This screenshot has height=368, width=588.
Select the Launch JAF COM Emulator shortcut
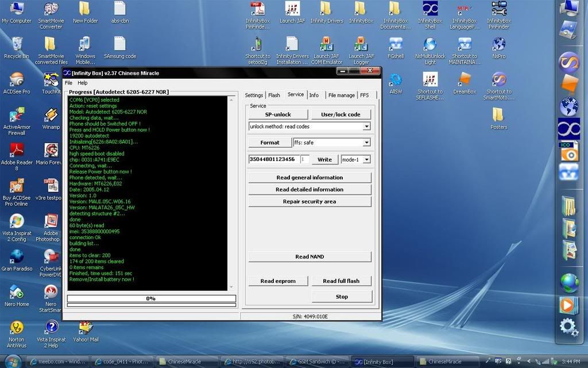pos(327,51)
